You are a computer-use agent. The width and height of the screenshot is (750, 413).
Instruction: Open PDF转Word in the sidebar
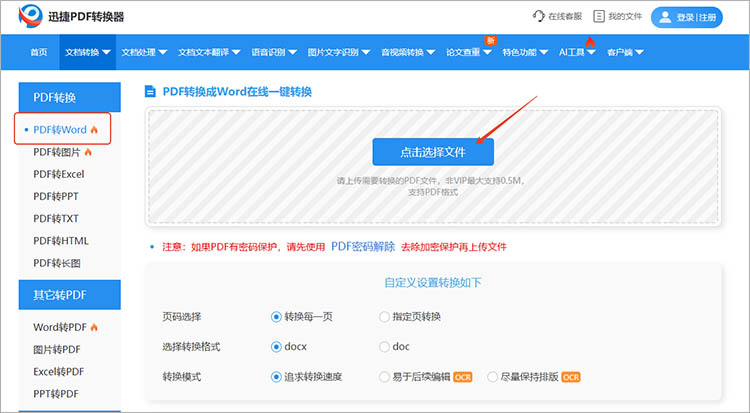point(60,130)
